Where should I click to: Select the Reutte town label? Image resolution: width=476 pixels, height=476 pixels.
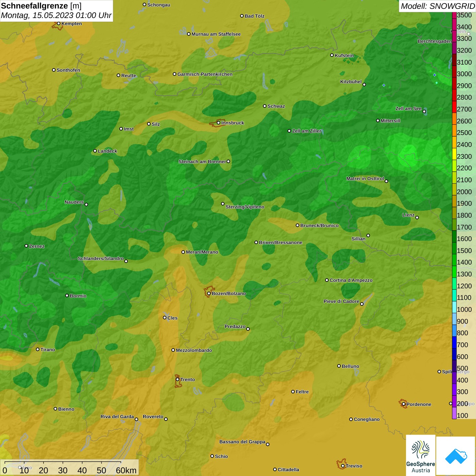129,75
